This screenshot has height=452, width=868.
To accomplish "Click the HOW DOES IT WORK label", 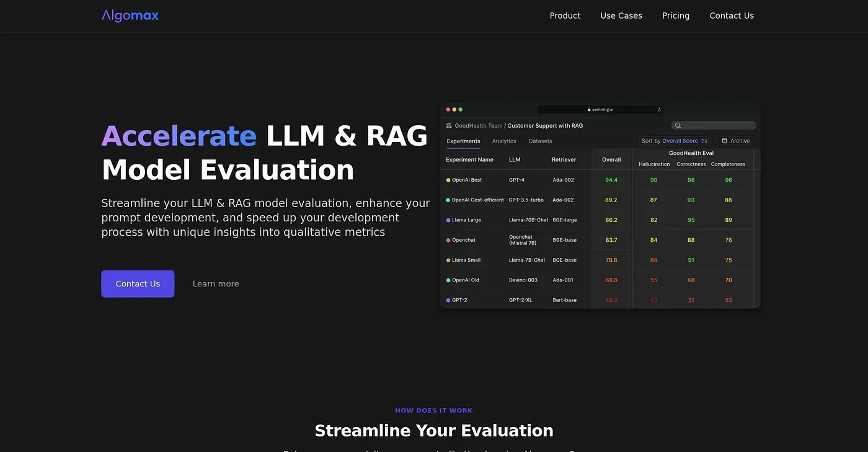I will pyautogui.click(x=434, y=410).
